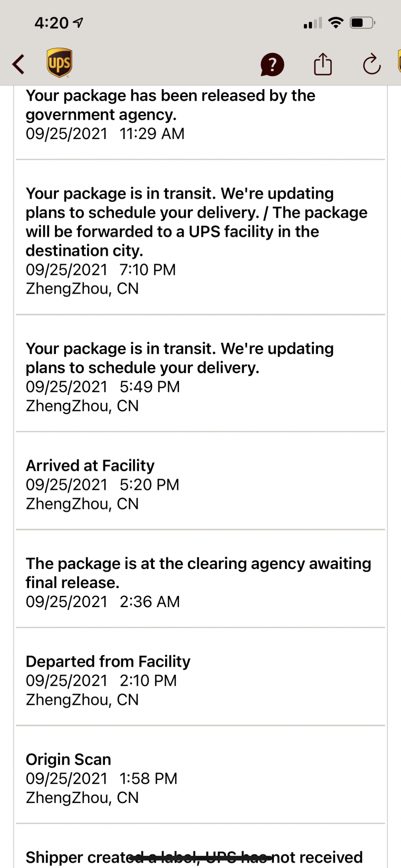Tap the clearing agency awaiting release entry
Viewport: 401px width, 868px height.
(200, 582)
